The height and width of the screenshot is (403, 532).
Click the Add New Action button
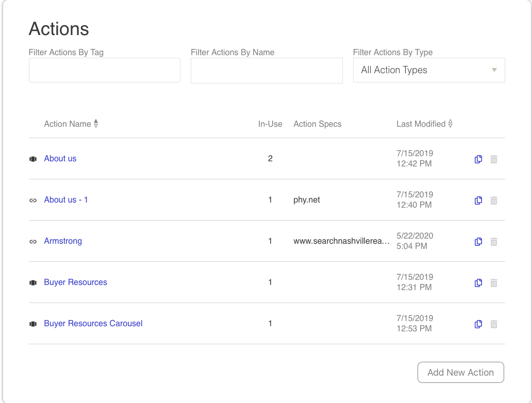460,373
